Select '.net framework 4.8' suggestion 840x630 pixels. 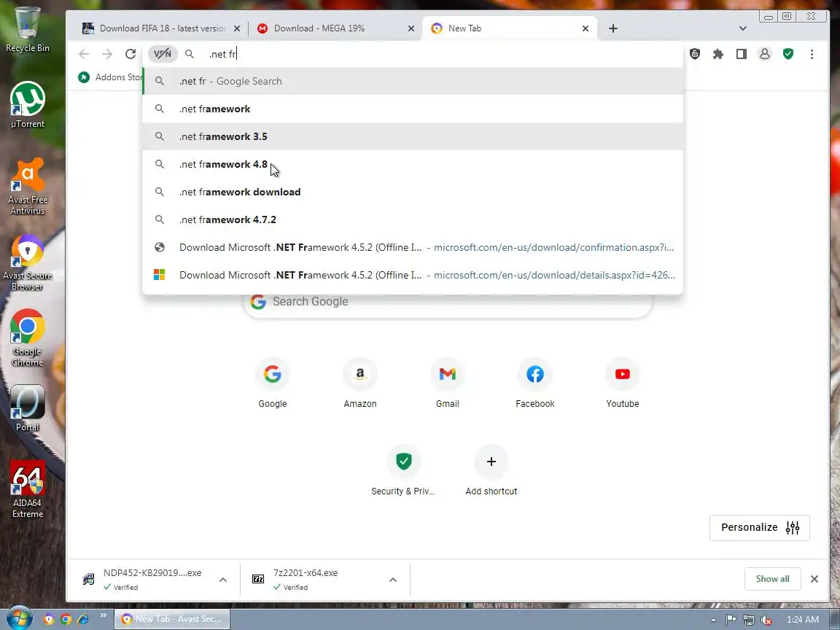pos(413,164)
